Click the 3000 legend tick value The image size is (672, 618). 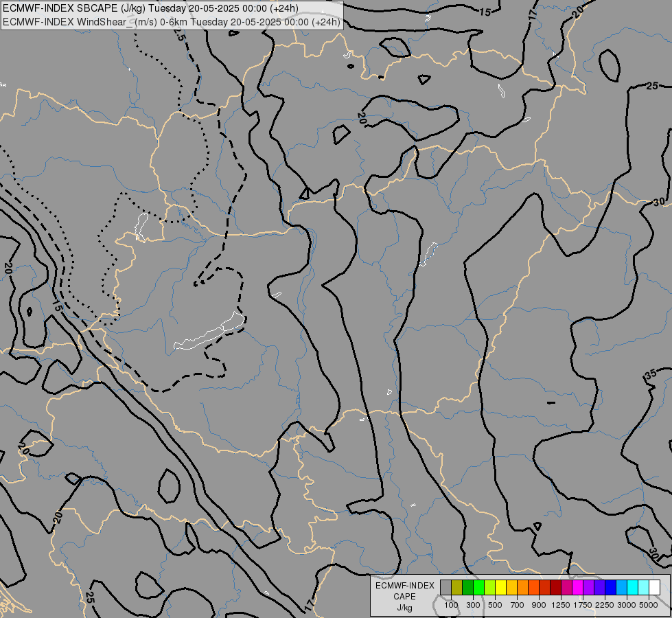627,605
